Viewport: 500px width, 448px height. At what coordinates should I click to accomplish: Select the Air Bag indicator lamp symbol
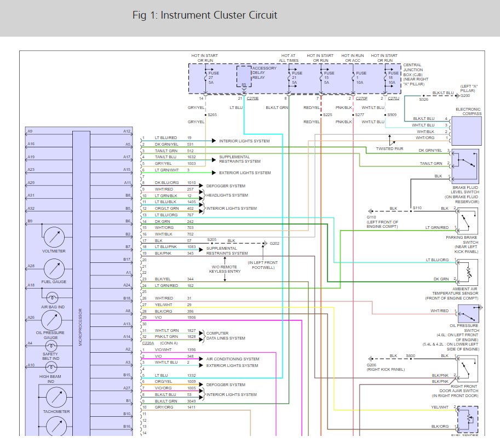53,298
